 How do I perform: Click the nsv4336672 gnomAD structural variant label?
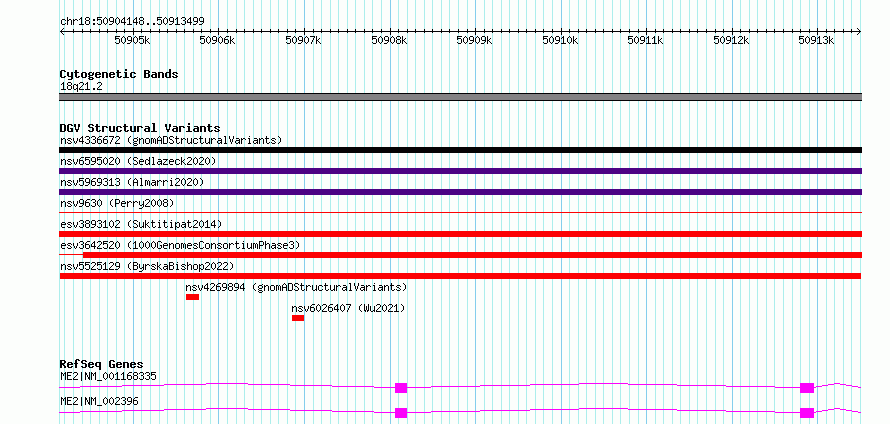click(x=171, y=140)
